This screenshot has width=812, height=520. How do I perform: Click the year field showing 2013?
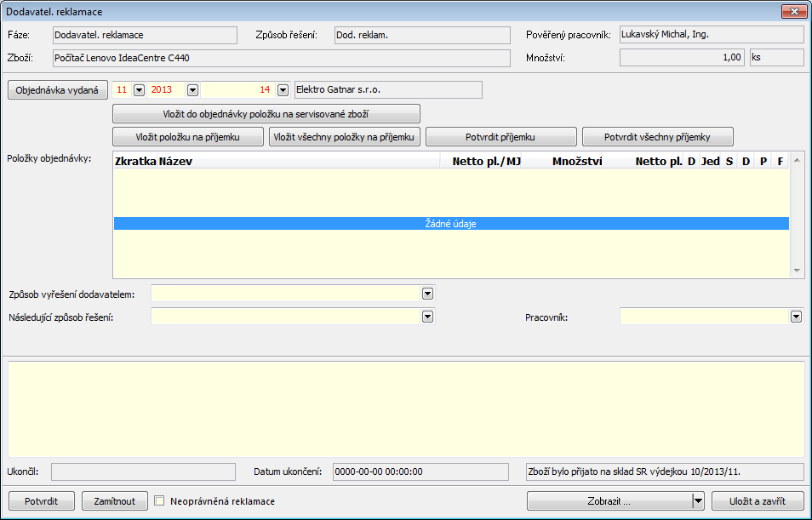pos(167,89)
